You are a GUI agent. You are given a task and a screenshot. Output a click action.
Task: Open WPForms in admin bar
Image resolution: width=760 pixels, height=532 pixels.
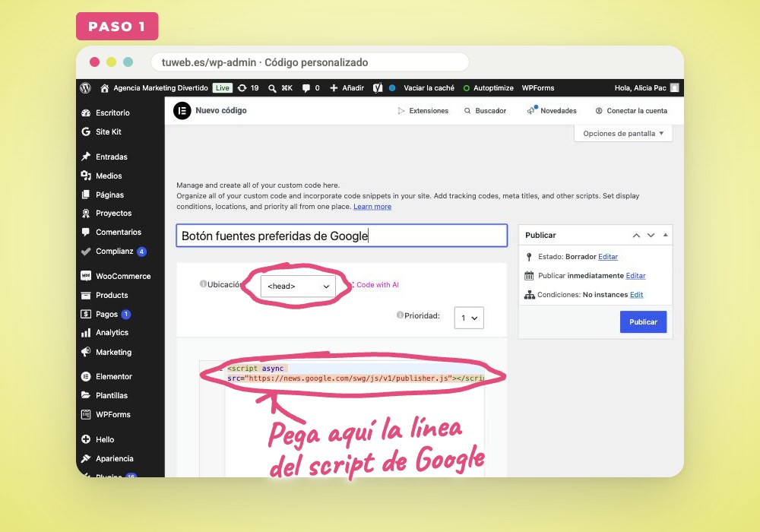pos(538,88)
